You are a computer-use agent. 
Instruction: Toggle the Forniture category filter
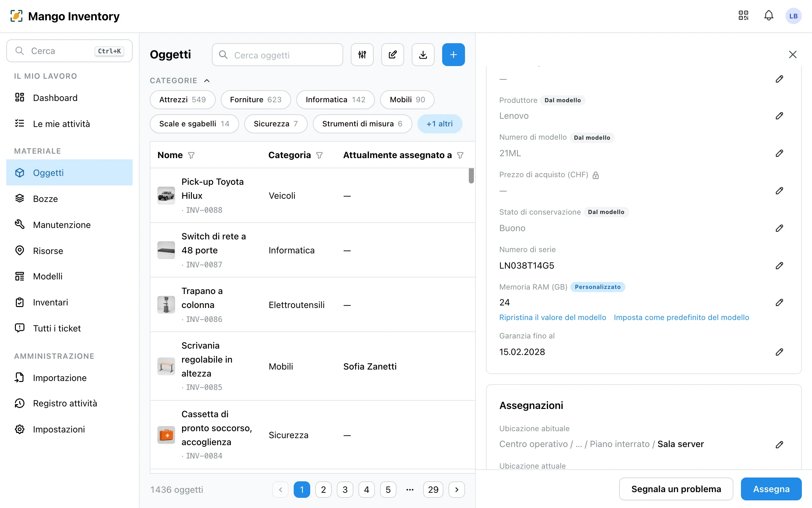(256, 99)
